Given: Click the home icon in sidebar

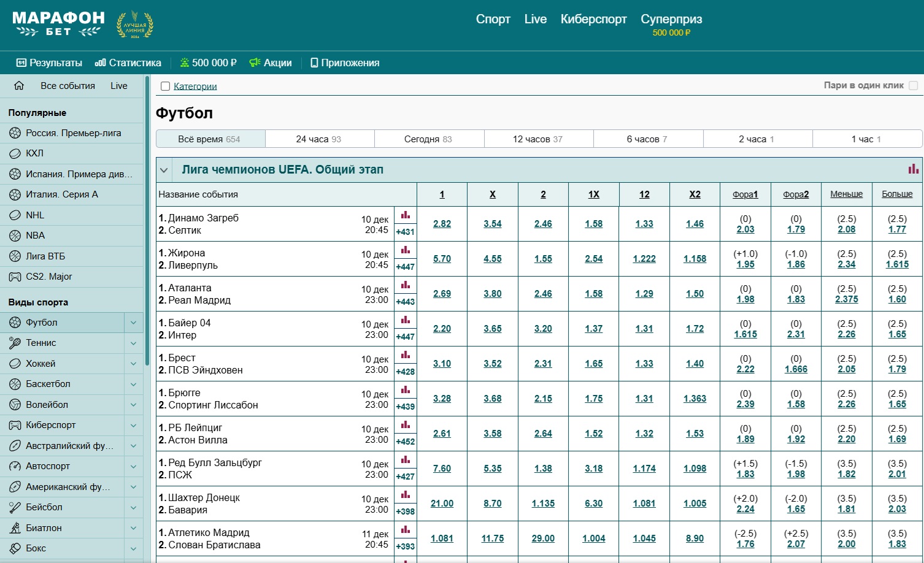Looking at the screenshot, I should coord(19,86).
